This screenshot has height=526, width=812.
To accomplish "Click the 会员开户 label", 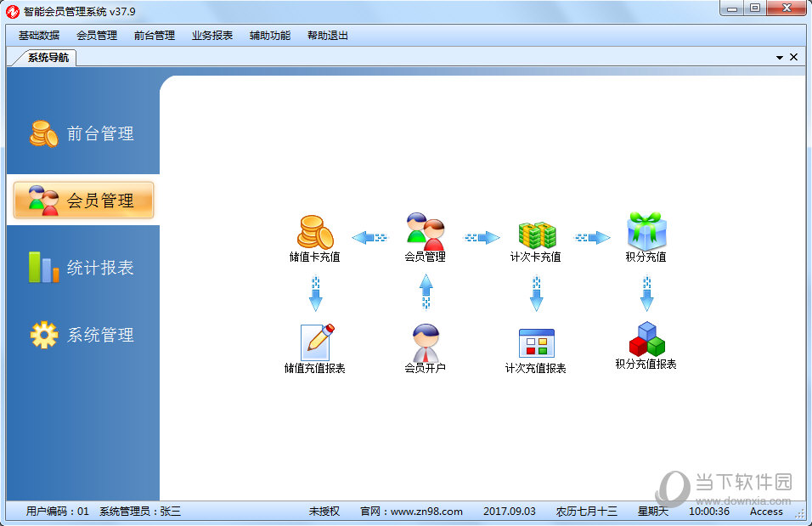I will [x=426, y=368].
